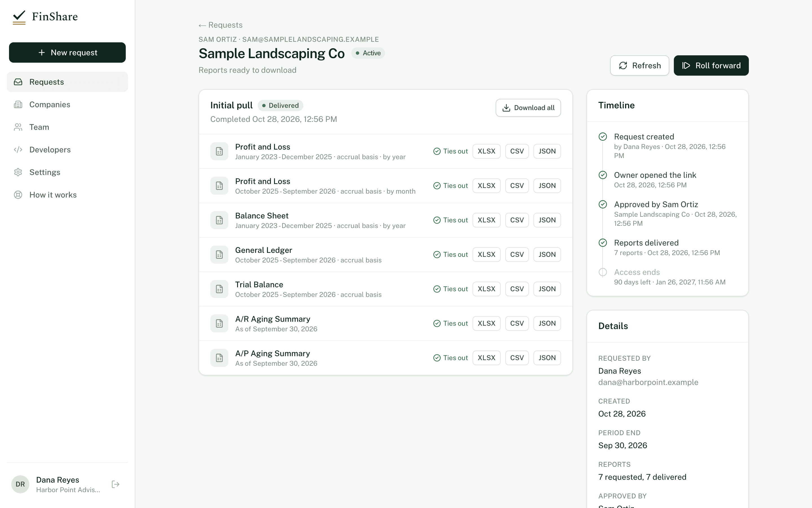Click the Roll forward play icon

tap(686, 65)
